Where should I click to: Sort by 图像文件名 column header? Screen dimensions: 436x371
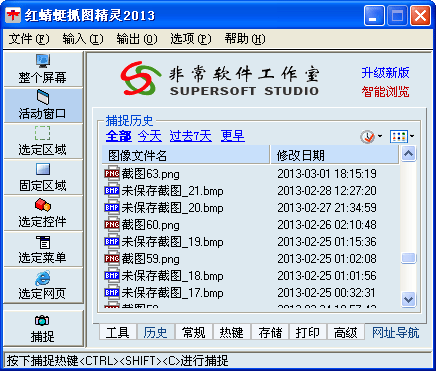186,155
